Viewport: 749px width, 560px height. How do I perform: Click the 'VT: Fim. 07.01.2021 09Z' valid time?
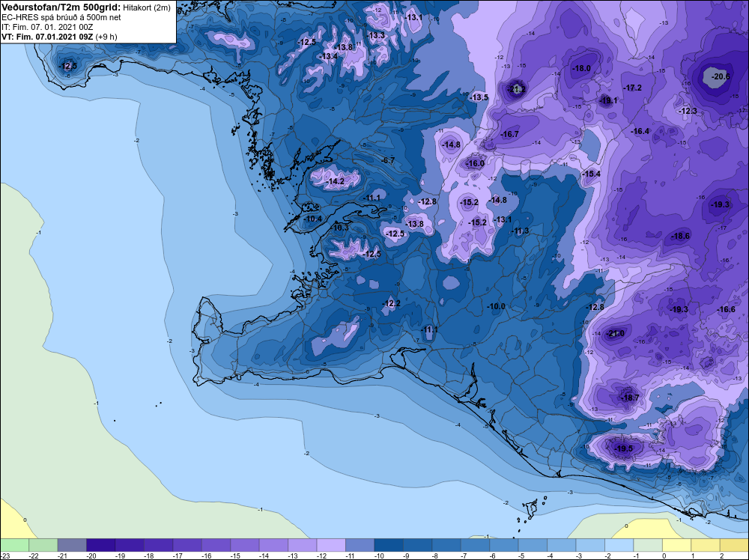48,37
